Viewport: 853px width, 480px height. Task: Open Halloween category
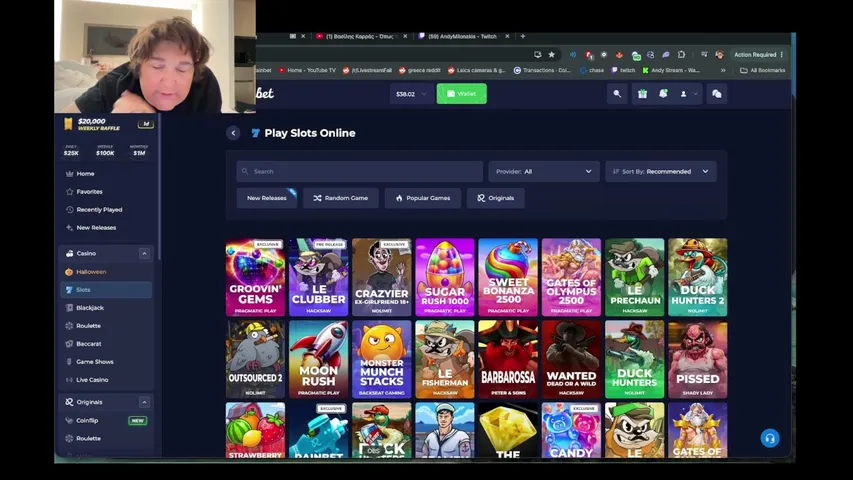pyautogui.click(x=91, y=272)
